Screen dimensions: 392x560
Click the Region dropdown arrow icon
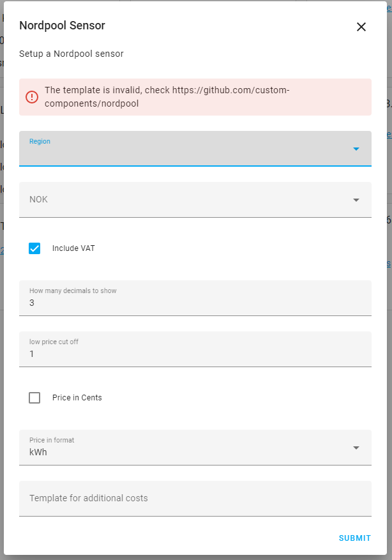[x=356, y=149]
